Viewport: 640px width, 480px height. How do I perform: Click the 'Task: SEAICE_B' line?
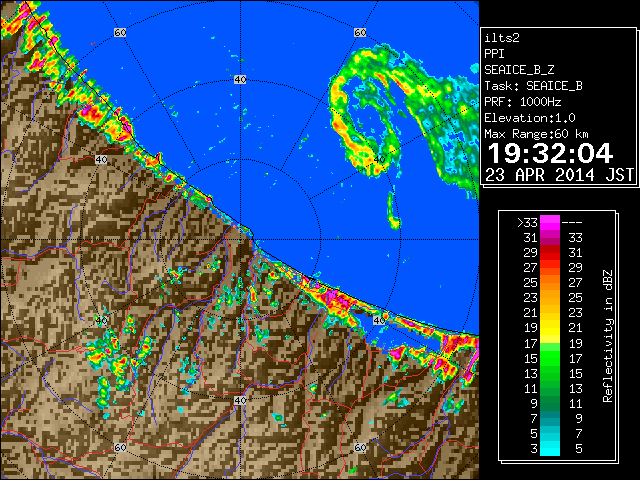(533, 86)
